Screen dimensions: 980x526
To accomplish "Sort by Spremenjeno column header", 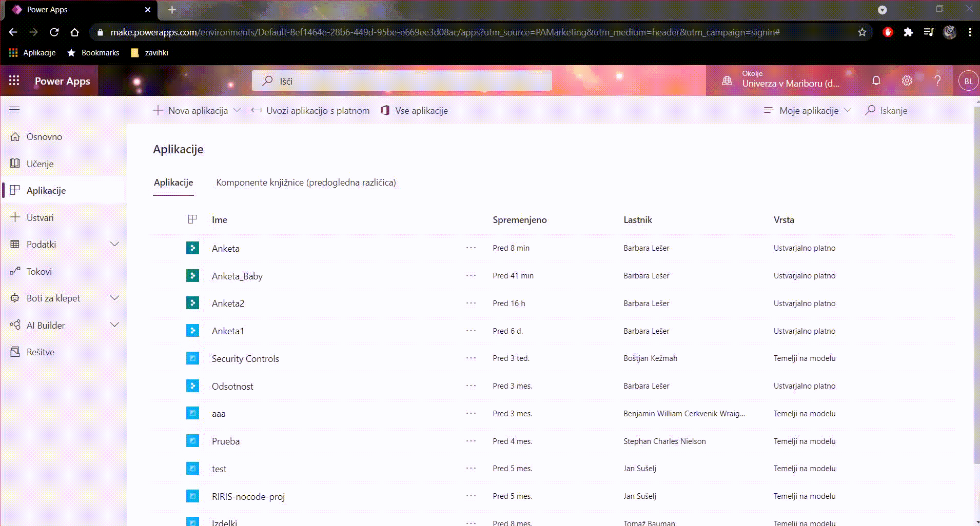I will click(x=520, y=220).
